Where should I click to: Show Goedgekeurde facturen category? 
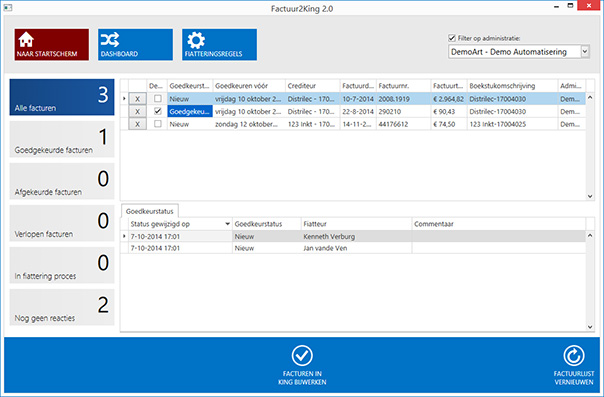click(62, 139)
